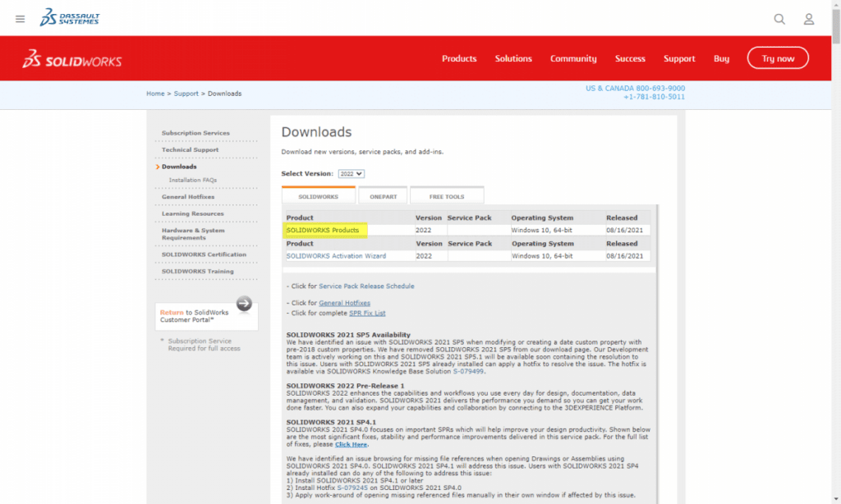This screenshot has height=504, width=841.
Task: Switch to the ONEPART tab
Action: point(383,195)
